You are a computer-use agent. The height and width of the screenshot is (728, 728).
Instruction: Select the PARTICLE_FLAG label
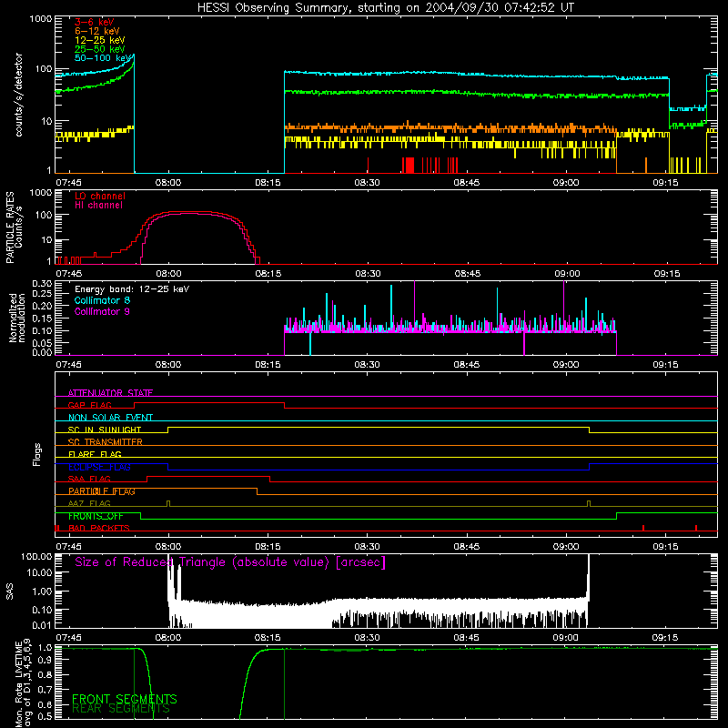point(102,491)
